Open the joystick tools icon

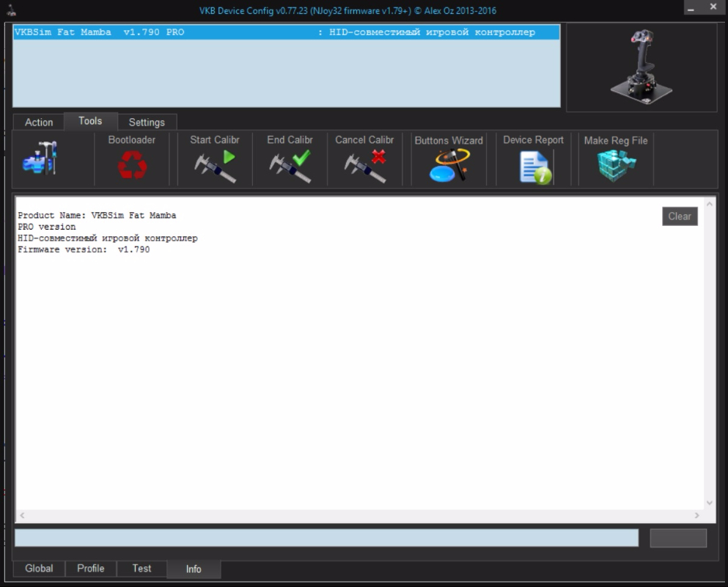pos(40,158)
